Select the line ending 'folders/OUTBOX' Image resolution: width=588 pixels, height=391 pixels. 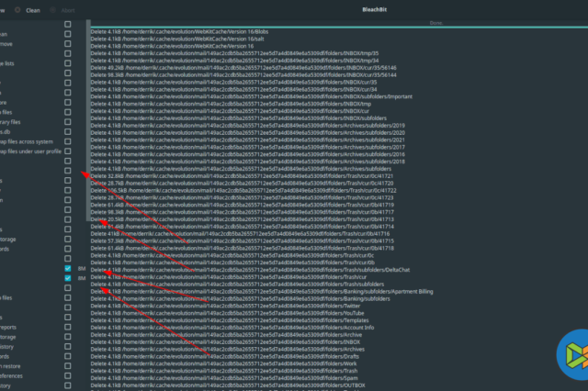pyautogui.click(x=228, y=385)
